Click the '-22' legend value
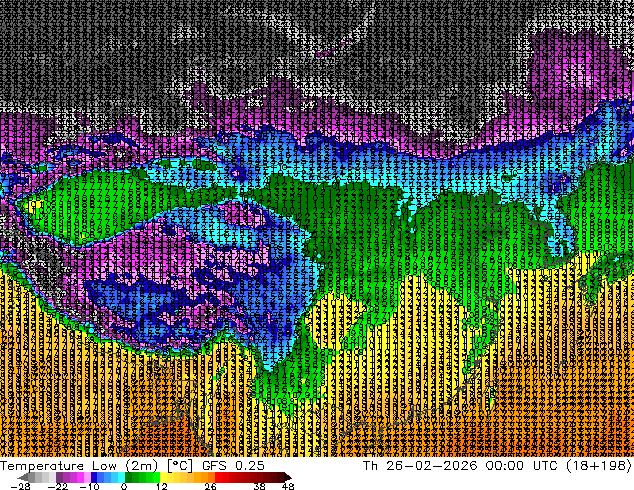Image resolution: width=634 pixels, height=490 pixels. point(58,486)
